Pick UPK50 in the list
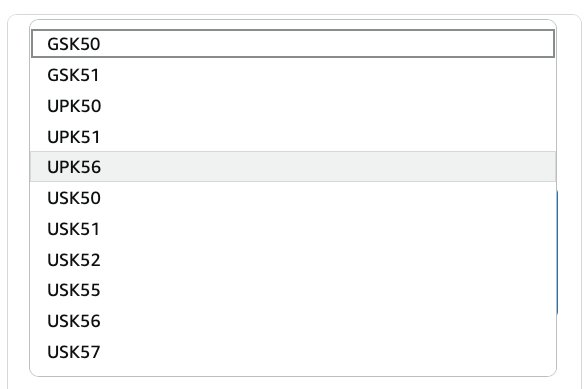 (x=293, y=106)
